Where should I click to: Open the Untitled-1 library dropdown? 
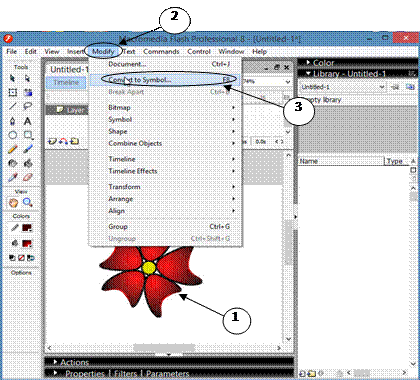point(343,87)
